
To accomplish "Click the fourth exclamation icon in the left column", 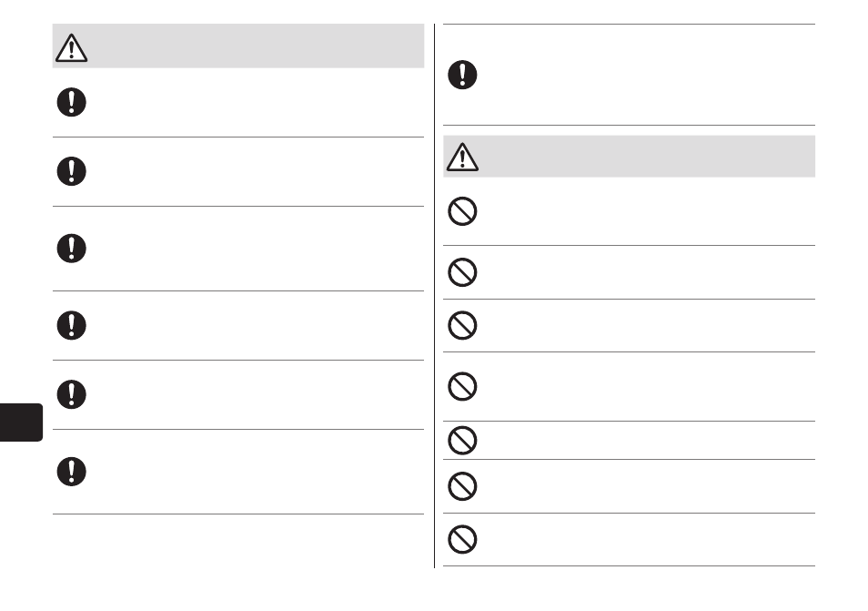I will pos(71,325).
